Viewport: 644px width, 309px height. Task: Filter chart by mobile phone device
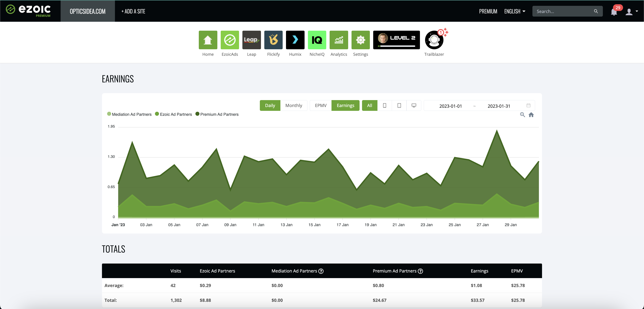[385, 105]
